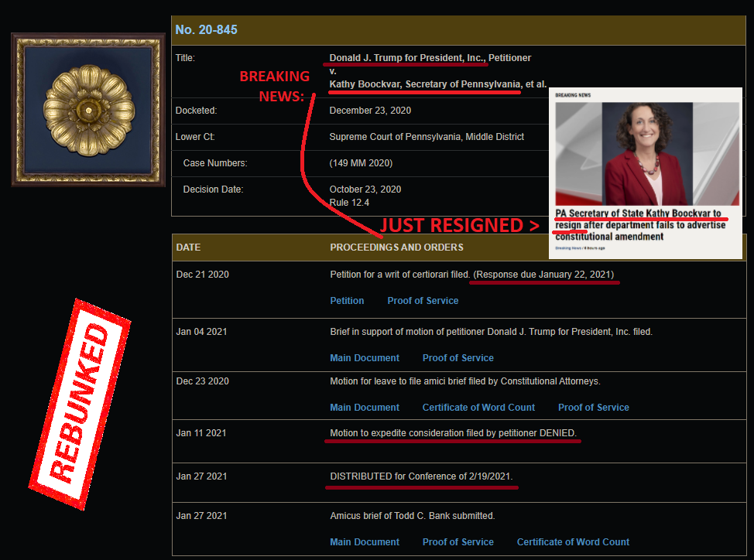
Task: Click the motion to expedite DENIED entry
Action: [x=453, y=433]
